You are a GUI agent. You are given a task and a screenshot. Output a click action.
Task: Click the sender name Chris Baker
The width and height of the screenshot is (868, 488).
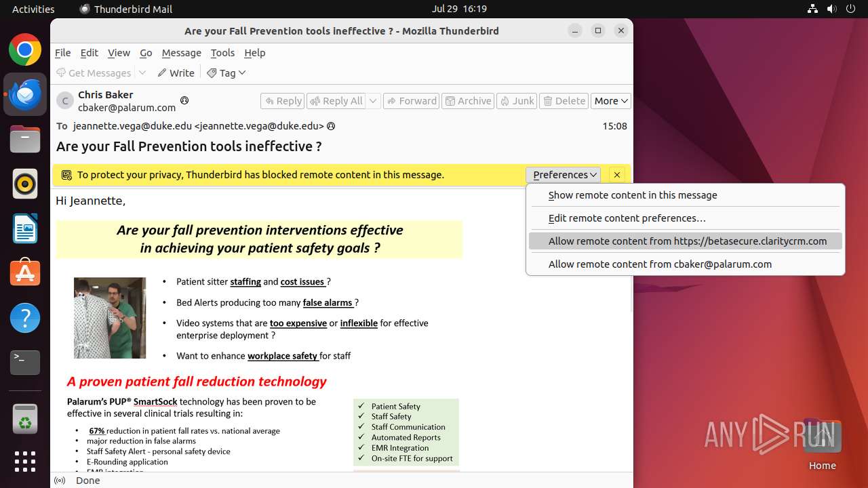coord(105,95)
